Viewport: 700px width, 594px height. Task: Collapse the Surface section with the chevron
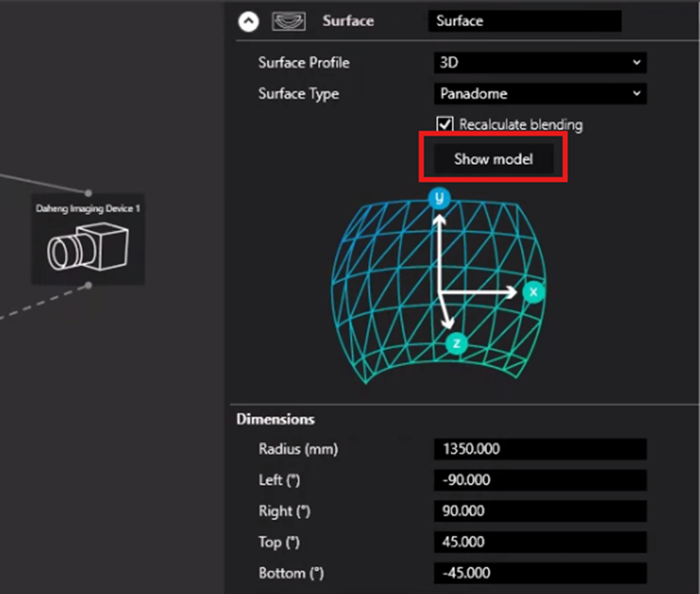(x=248, y=21)
